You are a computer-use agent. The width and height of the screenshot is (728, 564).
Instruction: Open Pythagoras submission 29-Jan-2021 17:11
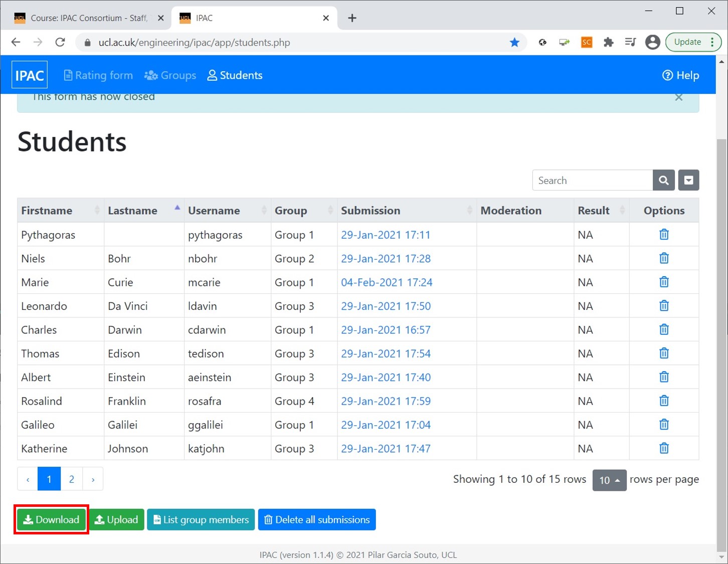click(386, 235)
